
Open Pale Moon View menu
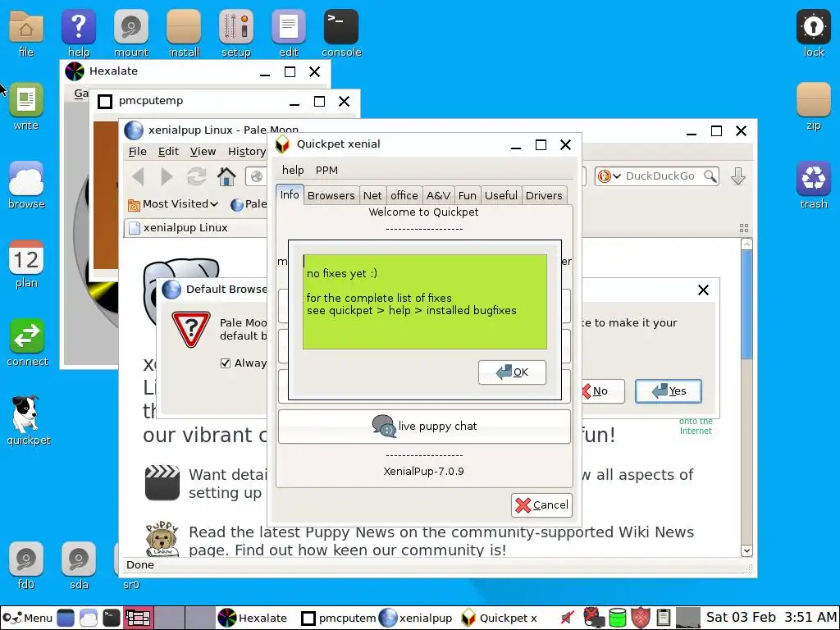203,152
